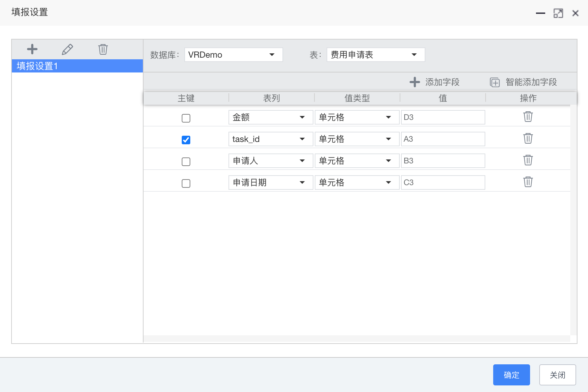This screenshot has height=392, width=588.
Task: Delete the 金额 row with its trash icon
Action: 528,117
